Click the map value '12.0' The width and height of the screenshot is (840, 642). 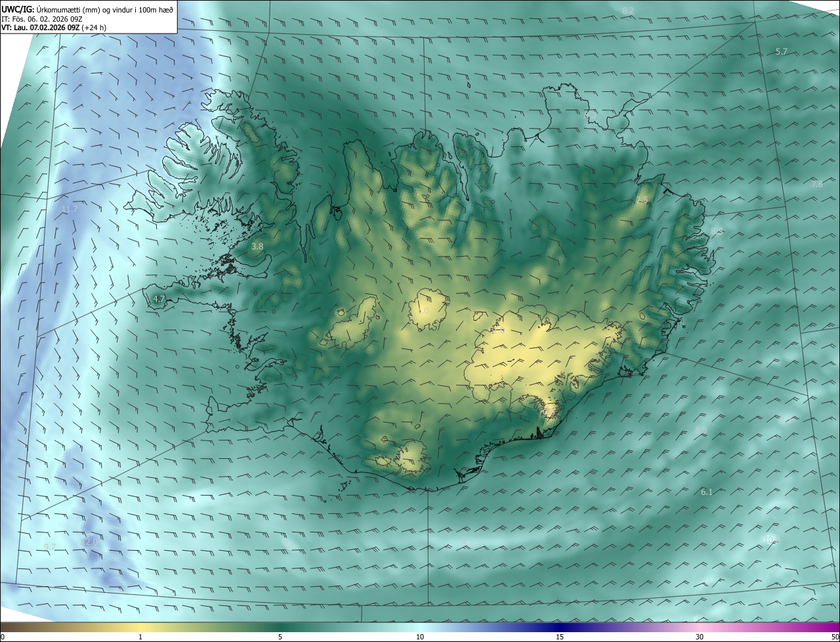tap(90, 542)
